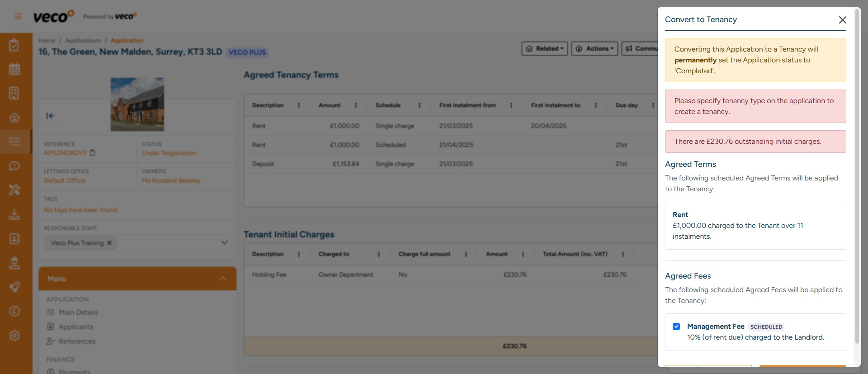Select the Holding Fee row

click(439, 275)
